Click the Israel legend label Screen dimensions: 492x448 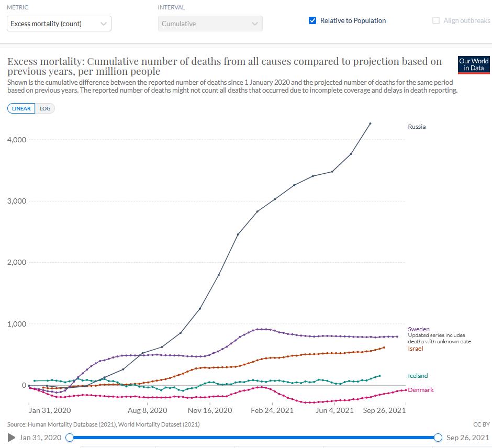click(416, 349)
